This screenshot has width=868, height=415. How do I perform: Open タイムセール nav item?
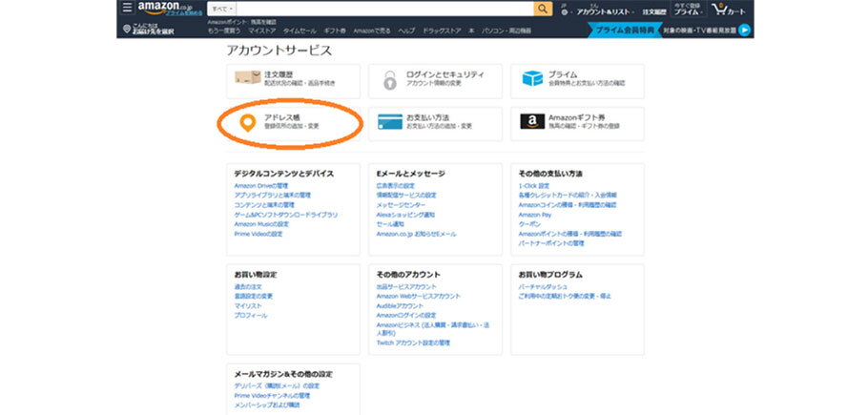(x=300, y=31)
